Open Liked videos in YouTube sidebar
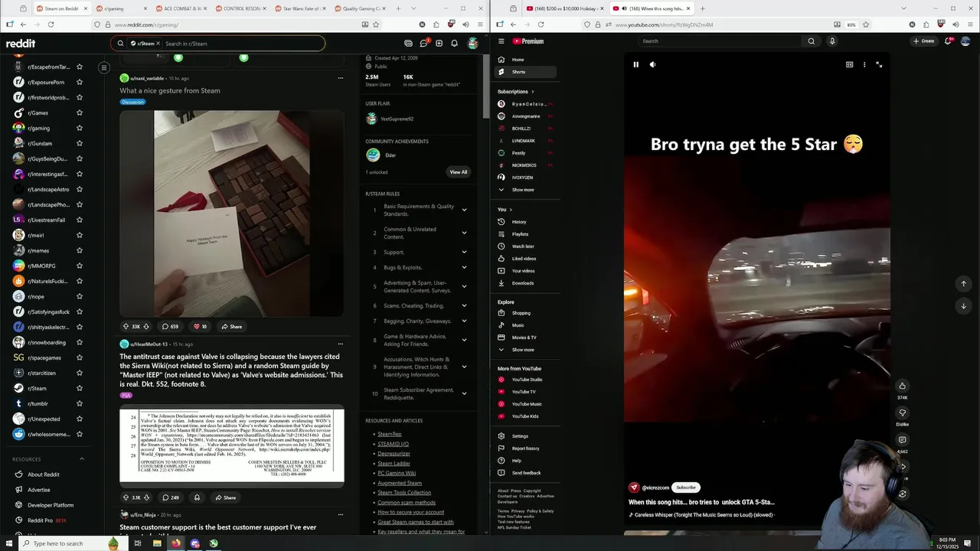Screen dimensions: 980x551 525,259
